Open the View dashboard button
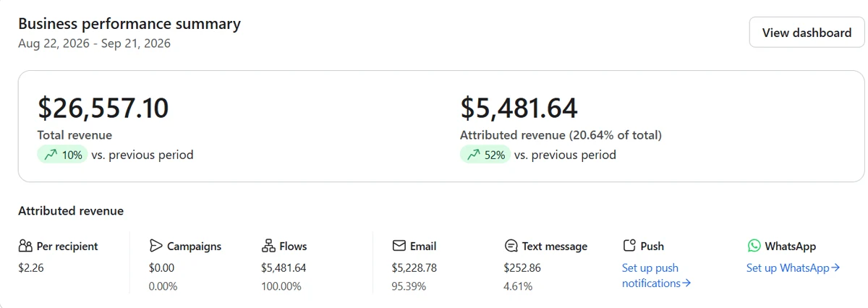The width and height of the screenshot is (868, 308). coord(807,33)
